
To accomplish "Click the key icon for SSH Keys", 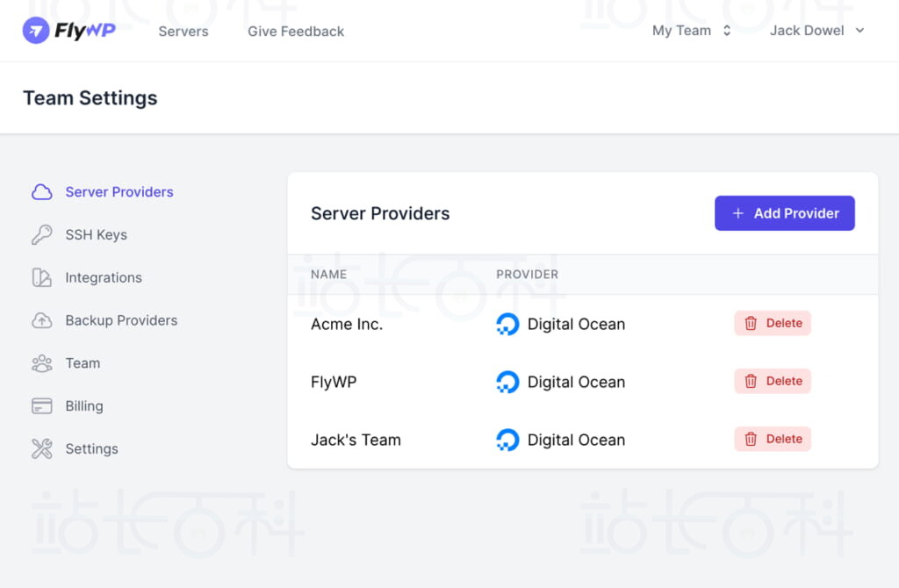I will [41, 235].
